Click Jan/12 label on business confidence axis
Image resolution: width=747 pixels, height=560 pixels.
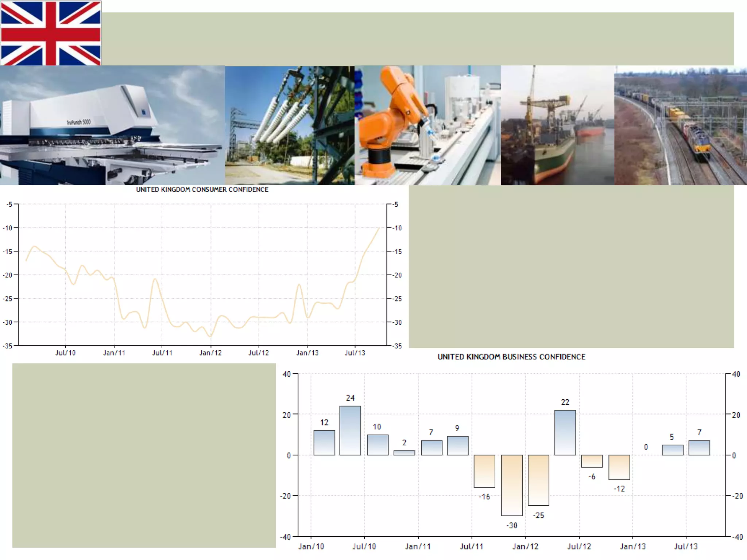(525, 547)
